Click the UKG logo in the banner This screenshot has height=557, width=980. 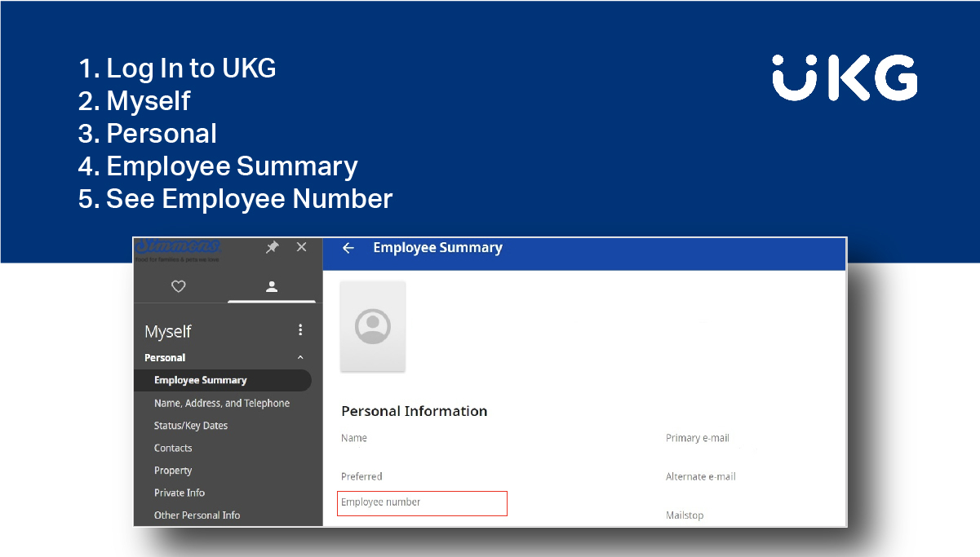coord(845,78)
